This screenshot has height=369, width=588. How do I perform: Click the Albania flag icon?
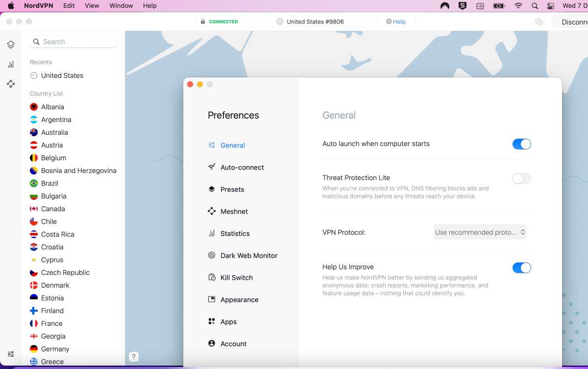pos(34,107)
